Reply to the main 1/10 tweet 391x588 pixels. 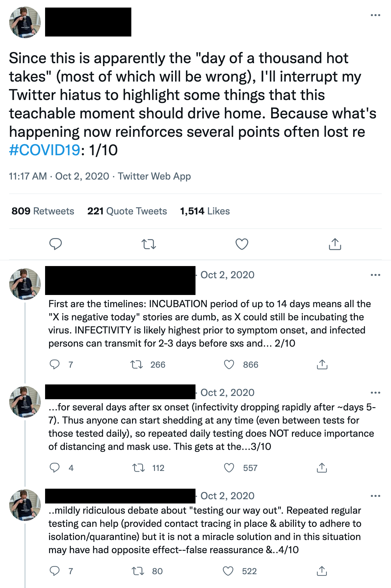tap(56, 244)
